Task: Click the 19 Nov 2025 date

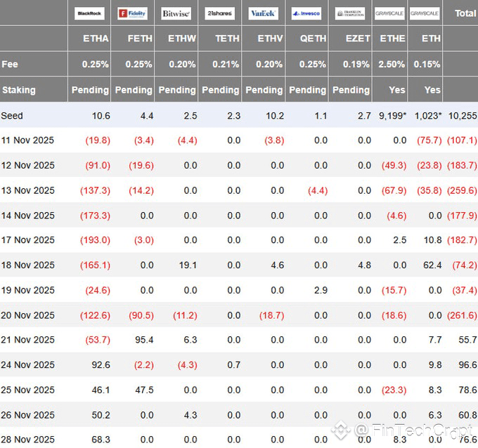Action: [27, 290]
